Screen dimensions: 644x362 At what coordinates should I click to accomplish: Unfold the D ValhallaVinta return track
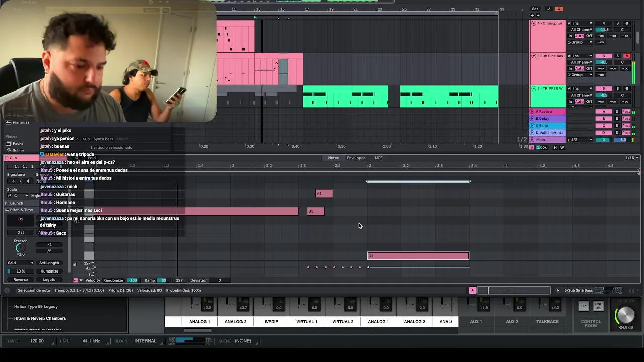tap(532, 132)
